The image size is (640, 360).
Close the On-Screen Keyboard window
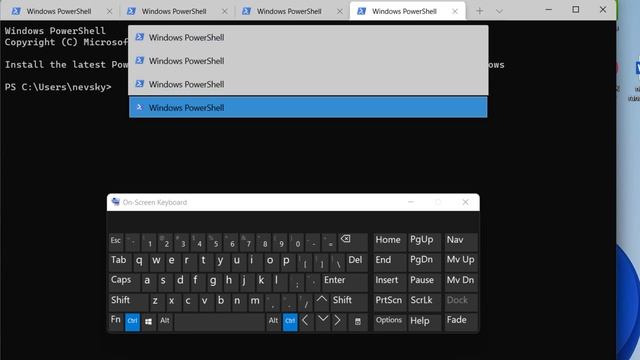click(465, 202)
